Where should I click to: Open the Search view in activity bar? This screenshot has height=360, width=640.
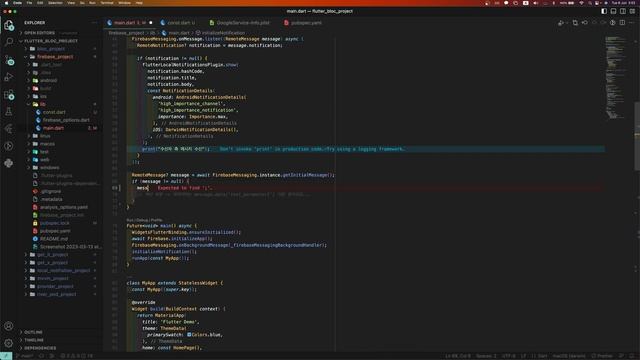[x=9, y=42]
